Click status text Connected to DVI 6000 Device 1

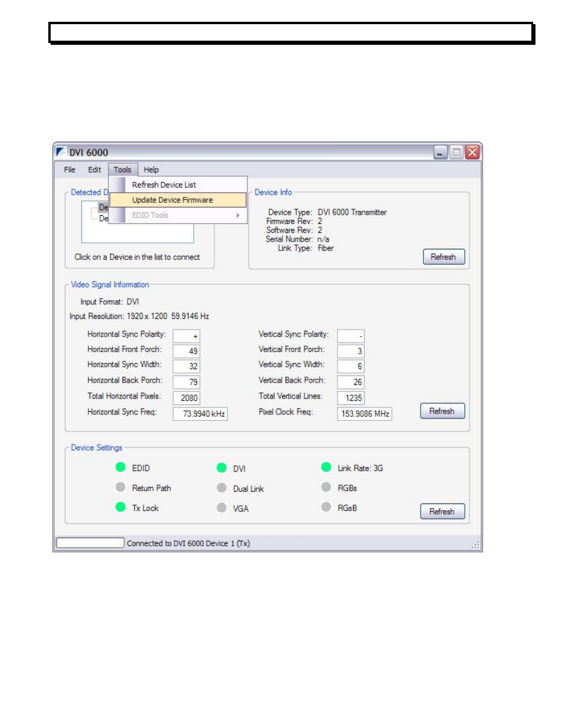coord(189,543)
